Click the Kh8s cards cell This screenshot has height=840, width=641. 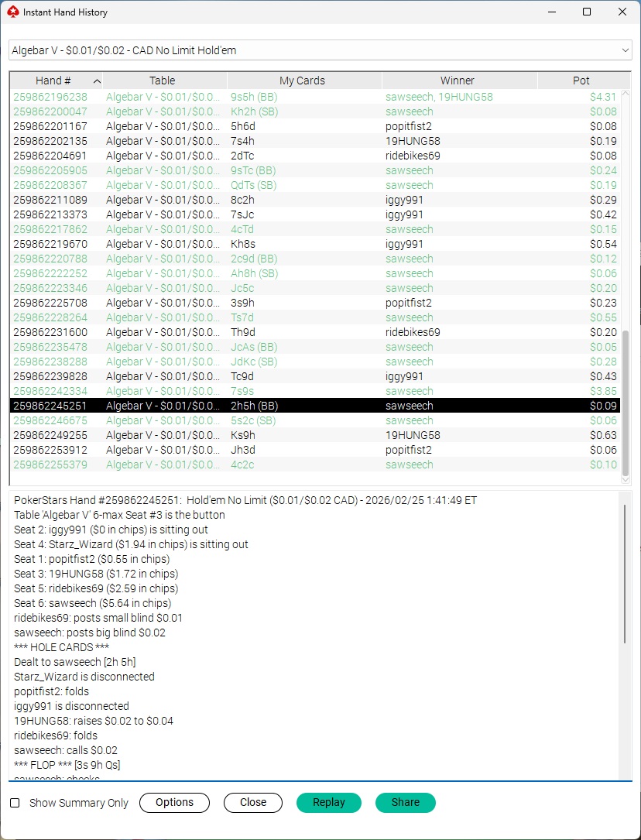(x=243, y=245)
